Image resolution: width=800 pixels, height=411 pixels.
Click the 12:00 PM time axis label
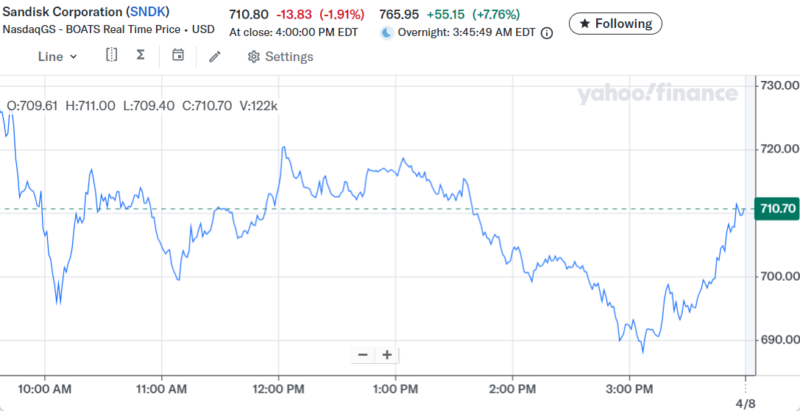pyautogui.click(x=279, y=387)
